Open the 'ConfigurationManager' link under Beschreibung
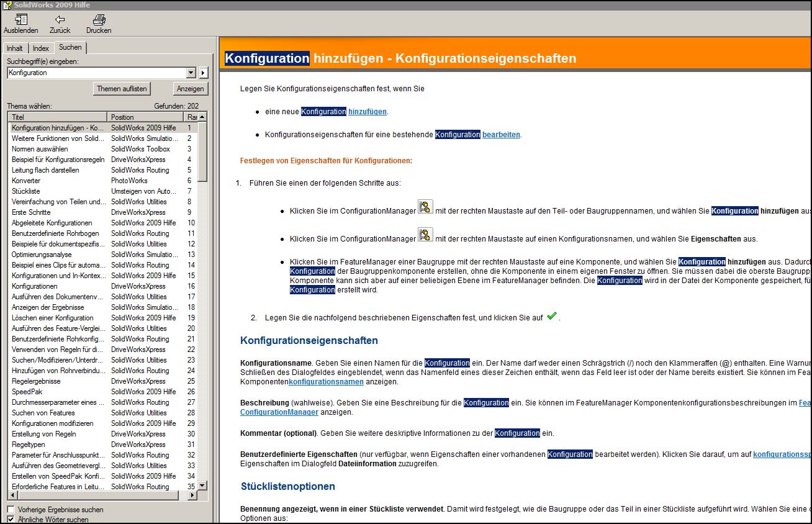This screenshot has width=812, height=524. click(279, 412)
